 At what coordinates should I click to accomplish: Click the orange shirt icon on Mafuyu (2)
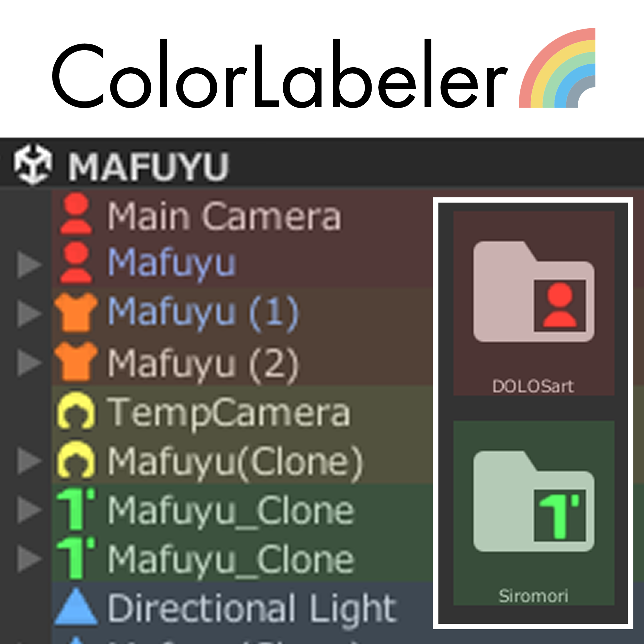[x=76, y=361]
